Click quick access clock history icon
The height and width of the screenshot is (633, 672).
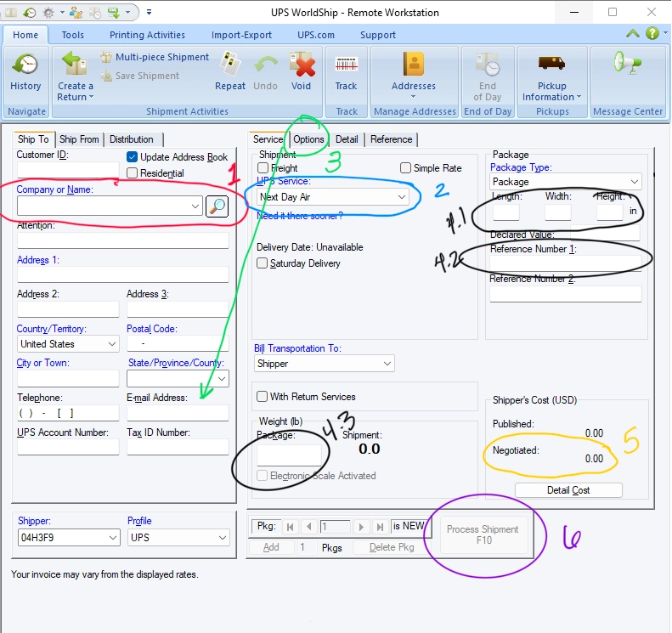point(29,13)
